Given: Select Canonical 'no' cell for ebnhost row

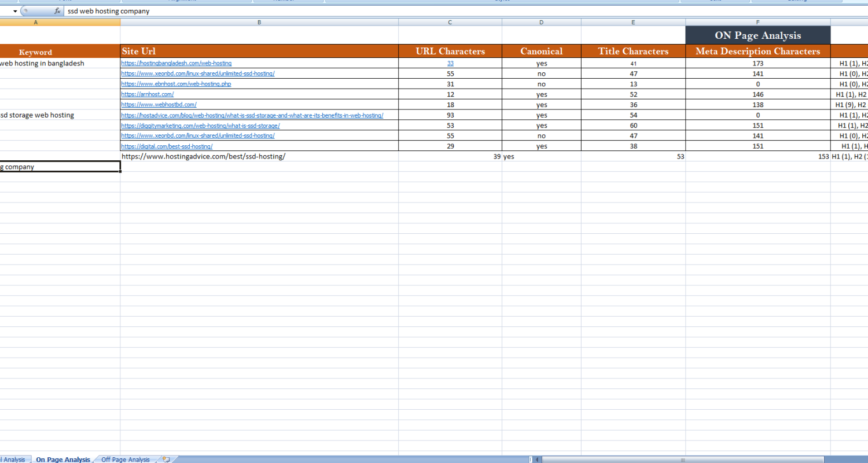Looking at the screenshot, I should pos(542,84).
